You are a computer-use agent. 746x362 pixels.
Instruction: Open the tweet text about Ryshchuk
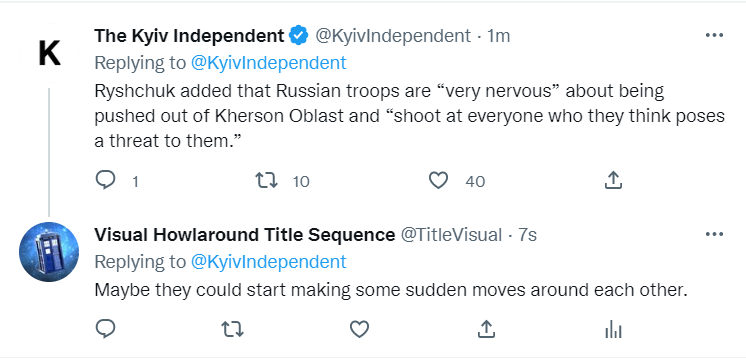[x=409, y=116]
